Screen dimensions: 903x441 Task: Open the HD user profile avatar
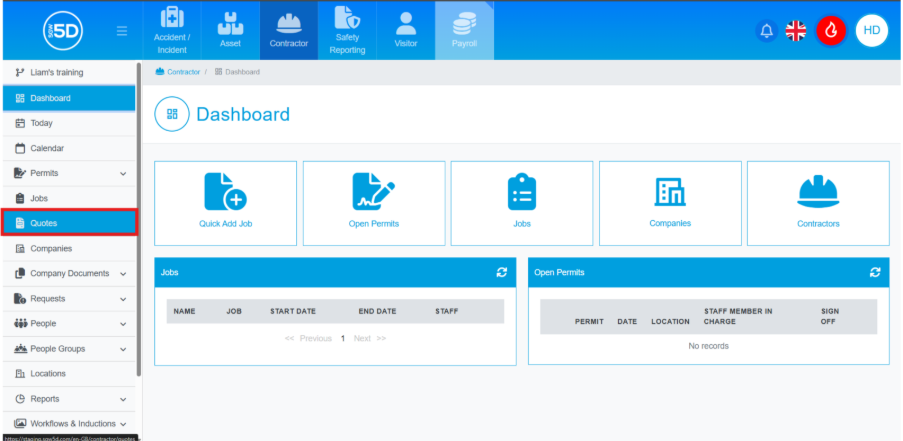pyautogui.click(x=872, y=31)
